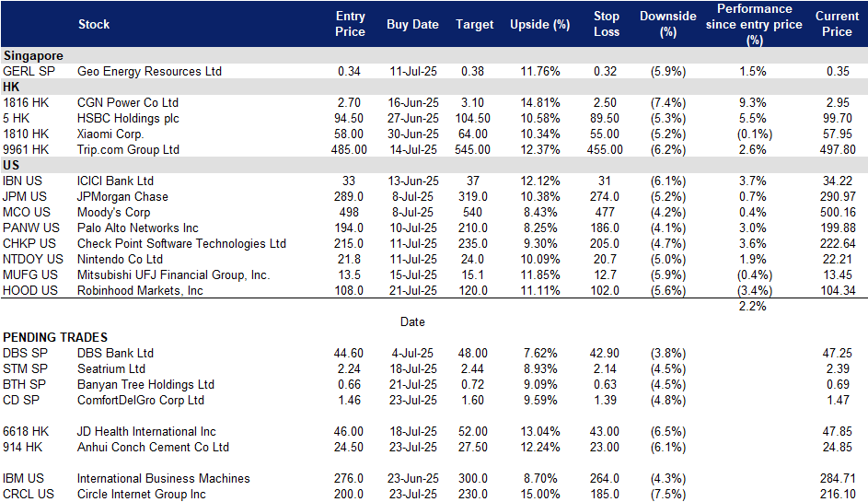Select Seatrium Ltd name cell

111,369
